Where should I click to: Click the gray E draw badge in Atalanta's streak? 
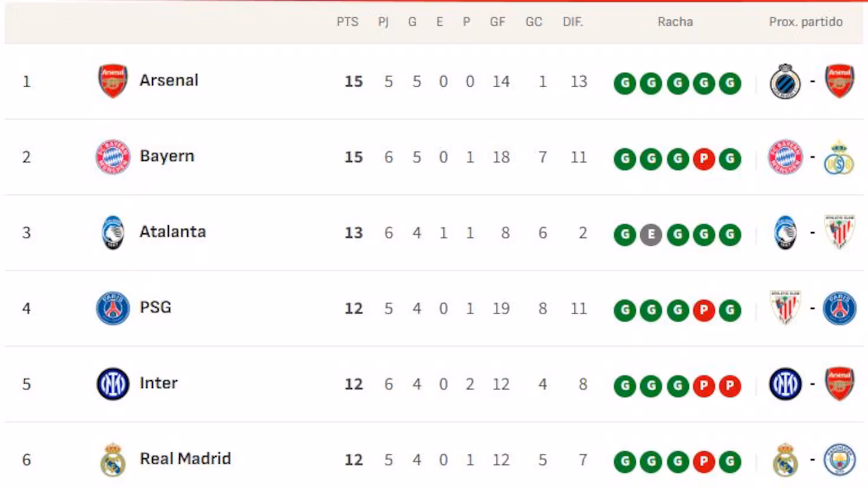(651, 234)
